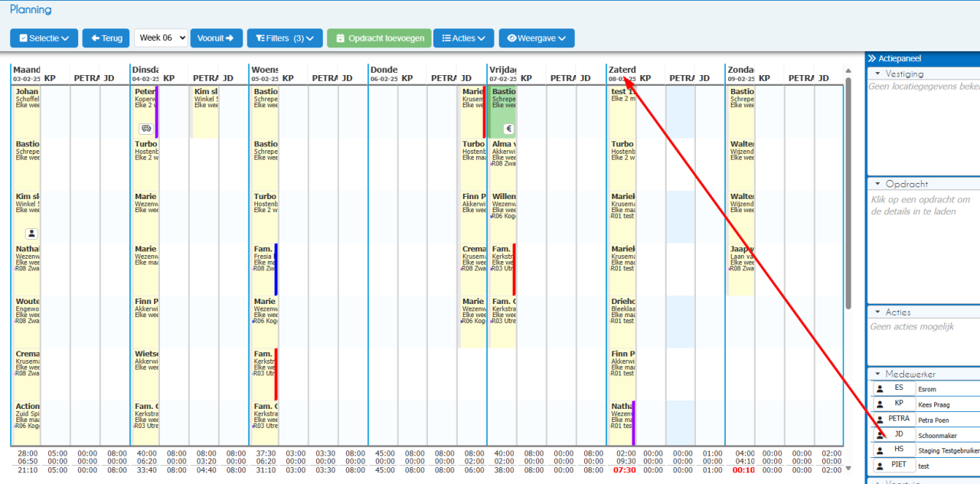
Task: Collapse the Vestiging section
Action: 877,74
